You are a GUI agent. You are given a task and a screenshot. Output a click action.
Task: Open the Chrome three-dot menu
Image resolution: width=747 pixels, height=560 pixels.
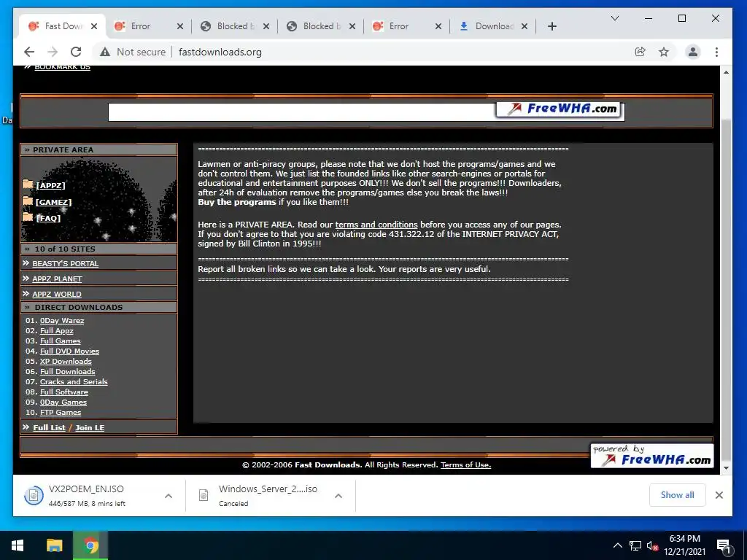point(716,52)
